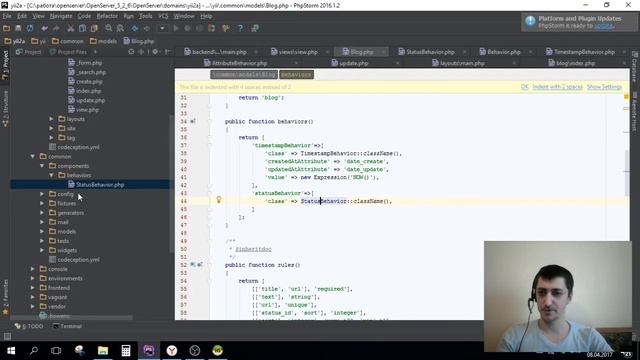This screenshot has width=640, height=360.
Task: Open the VCS menu
Action: [163, 16]
